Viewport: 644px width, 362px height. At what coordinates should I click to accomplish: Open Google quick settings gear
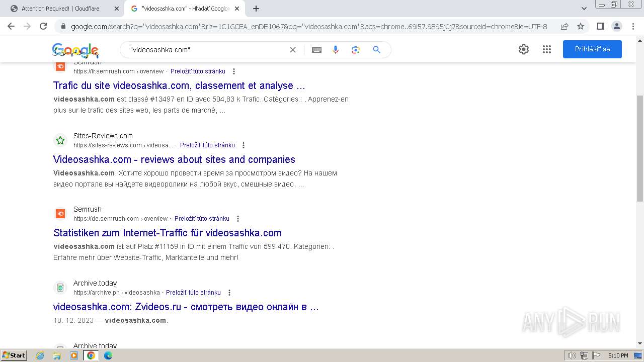pyautogui.click(x=524, y=49)
